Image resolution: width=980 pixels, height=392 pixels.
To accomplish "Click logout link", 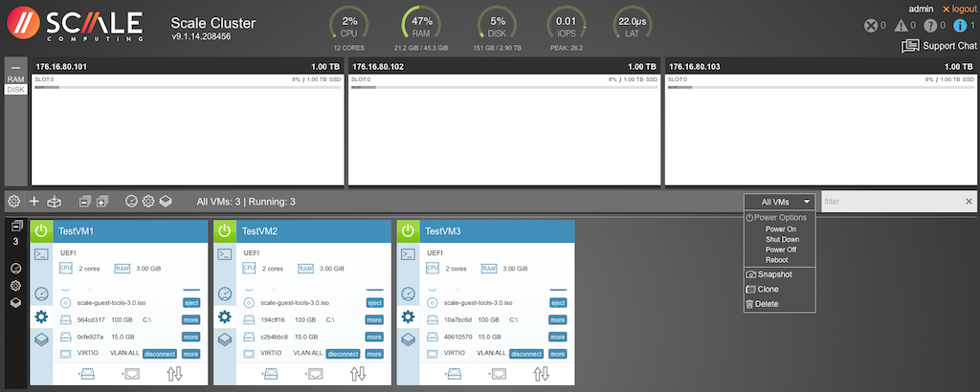I will click(x=958, y=9).
